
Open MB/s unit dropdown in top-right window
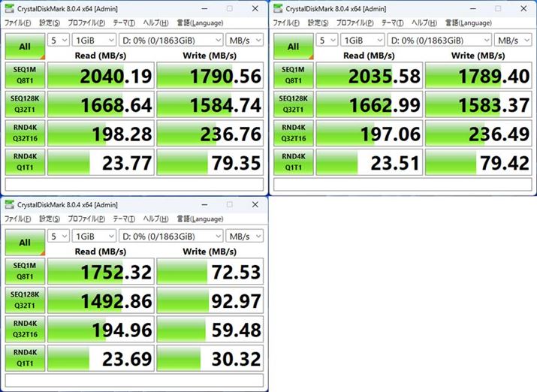pyautogui.click(x=513, y=41)
